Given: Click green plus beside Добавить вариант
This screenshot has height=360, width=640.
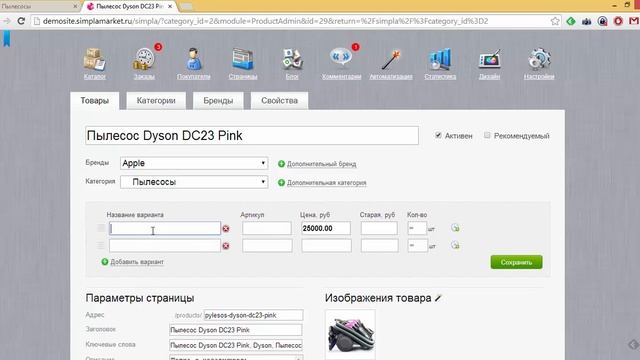Looking at the screenshot, I should (105, 262).
